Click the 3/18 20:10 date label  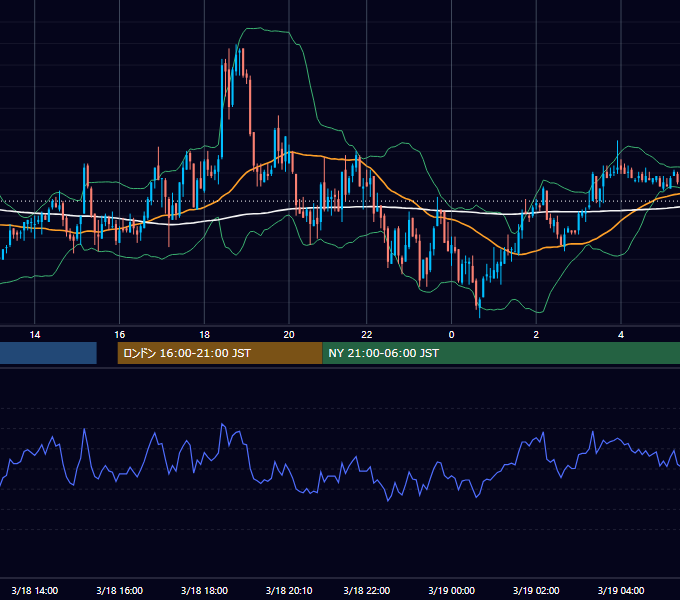tap(289, 590)
